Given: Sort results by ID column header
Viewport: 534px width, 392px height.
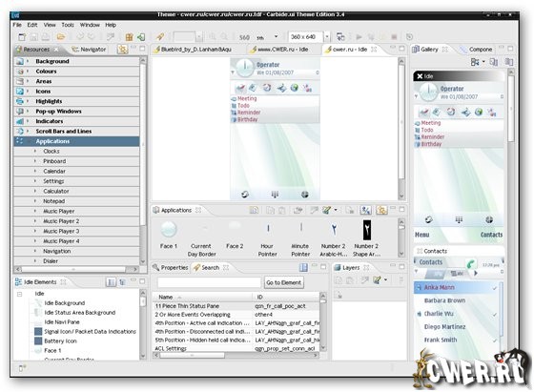Looking at the screenshot, I should [286, 297].
